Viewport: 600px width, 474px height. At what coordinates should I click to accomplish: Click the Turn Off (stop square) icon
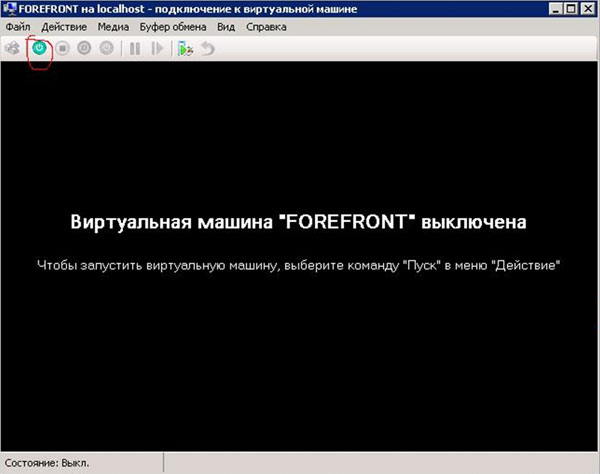click(x=62, y=48)
